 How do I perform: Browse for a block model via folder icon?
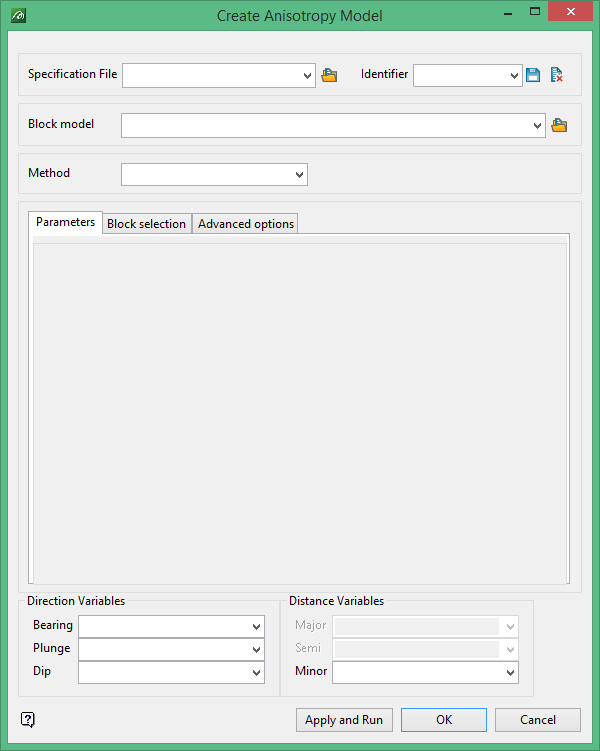click(559, 125)
